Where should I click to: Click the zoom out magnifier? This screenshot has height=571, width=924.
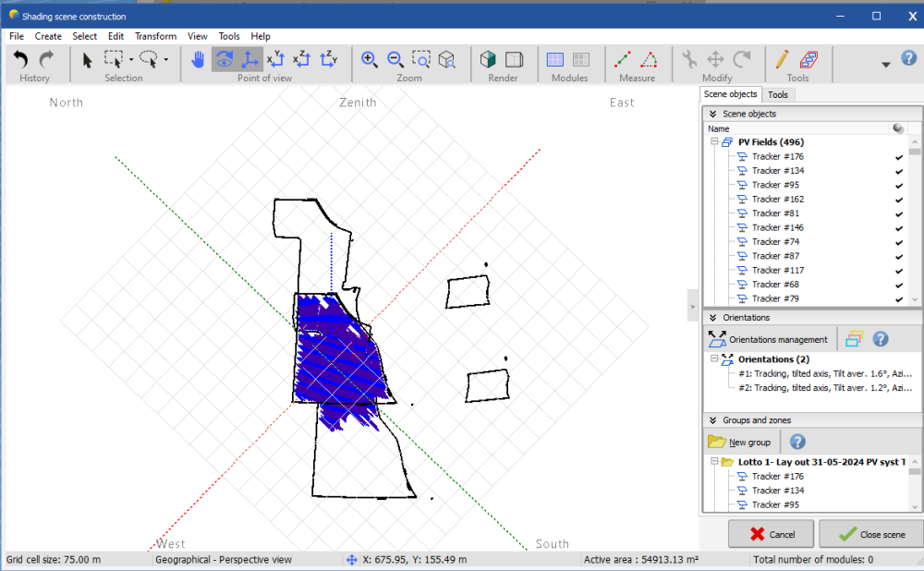[395, 60]
